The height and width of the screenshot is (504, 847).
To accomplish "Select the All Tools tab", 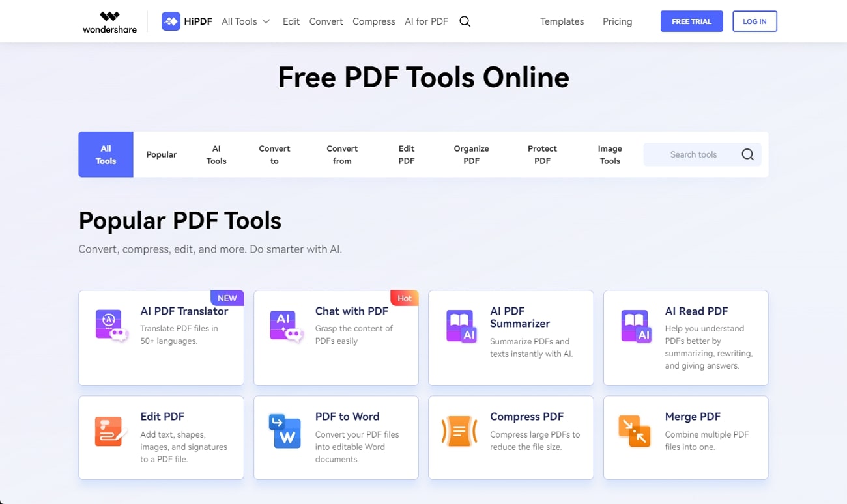I will click(x=106, y=154).
